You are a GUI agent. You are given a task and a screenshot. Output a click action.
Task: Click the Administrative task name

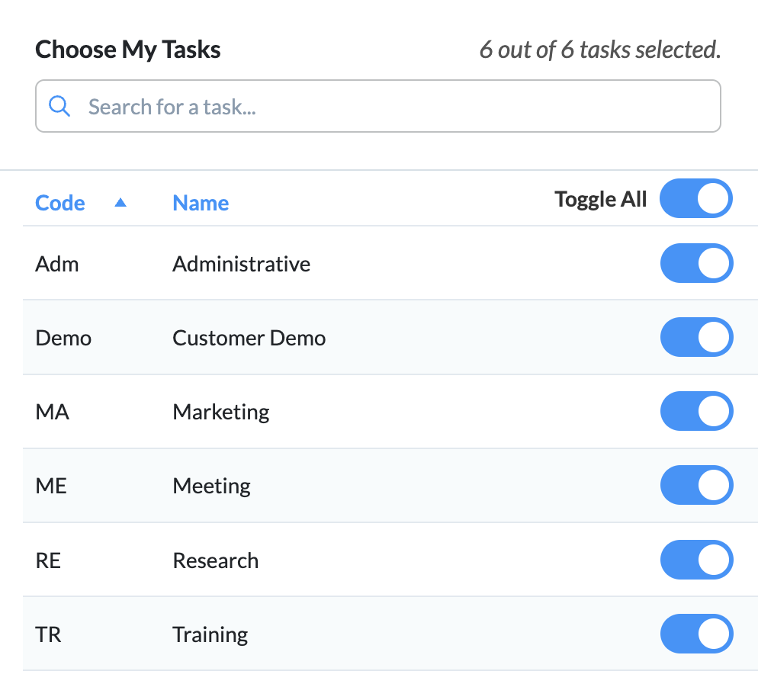click(241, 265)
